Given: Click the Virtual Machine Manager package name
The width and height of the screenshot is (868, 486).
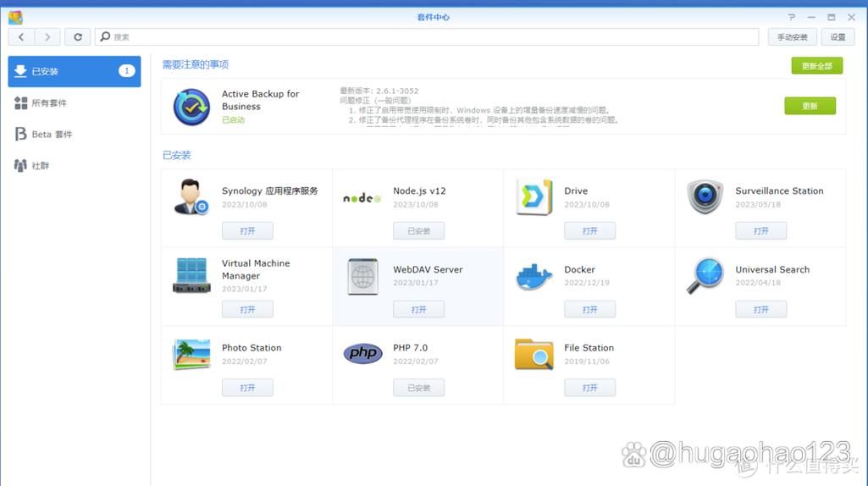Looking at the screenshot, I should [256, 269].
